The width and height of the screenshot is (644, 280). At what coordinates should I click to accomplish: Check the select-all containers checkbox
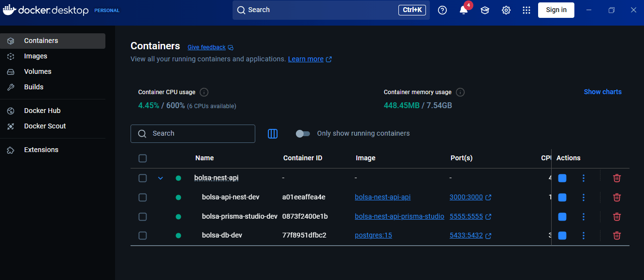[x=143, y=158]
